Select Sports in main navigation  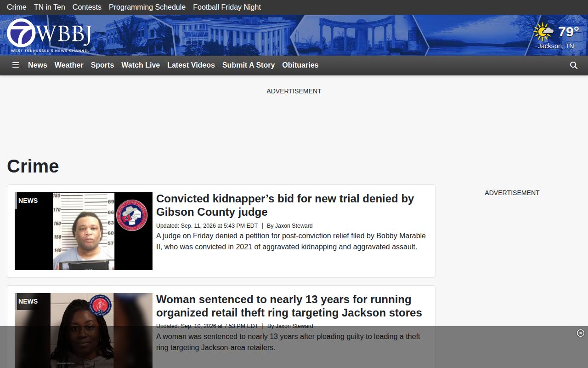pyautogui.click(x=102, y=65)
